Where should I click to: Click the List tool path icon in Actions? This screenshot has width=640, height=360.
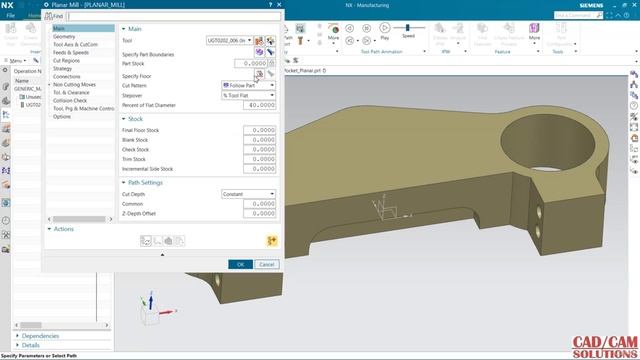click(x=180, y=241)
